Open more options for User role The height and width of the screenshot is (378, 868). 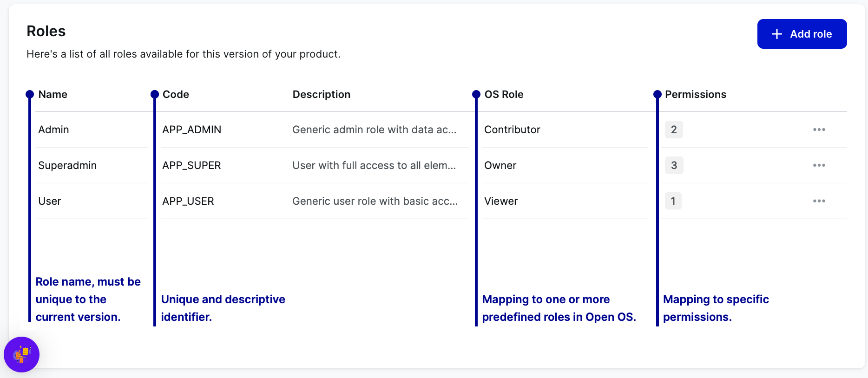[x=819, y=201]
